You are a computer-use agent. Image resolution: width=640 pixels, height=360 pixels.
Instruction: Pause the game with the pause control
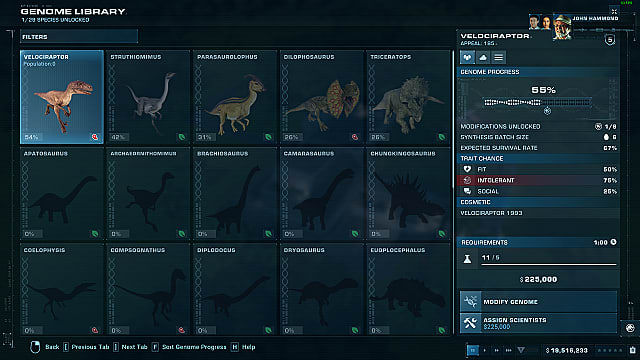click(x=473, y=350)
